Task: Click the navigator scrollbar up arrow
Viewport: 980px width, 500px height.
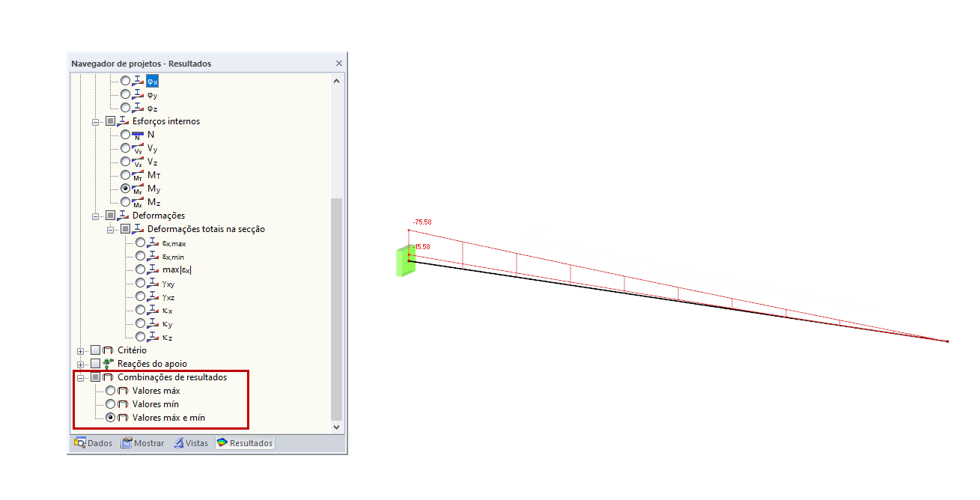Action: [x=336, y=80]
